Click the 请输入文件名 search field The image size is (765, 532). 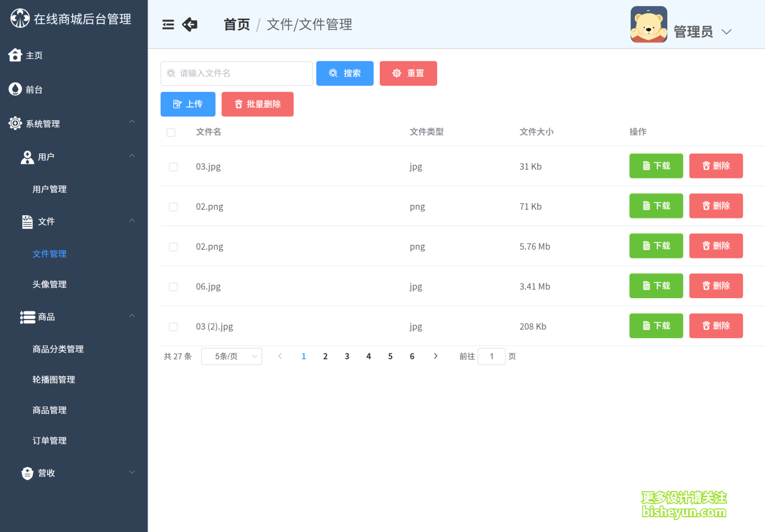237,73
